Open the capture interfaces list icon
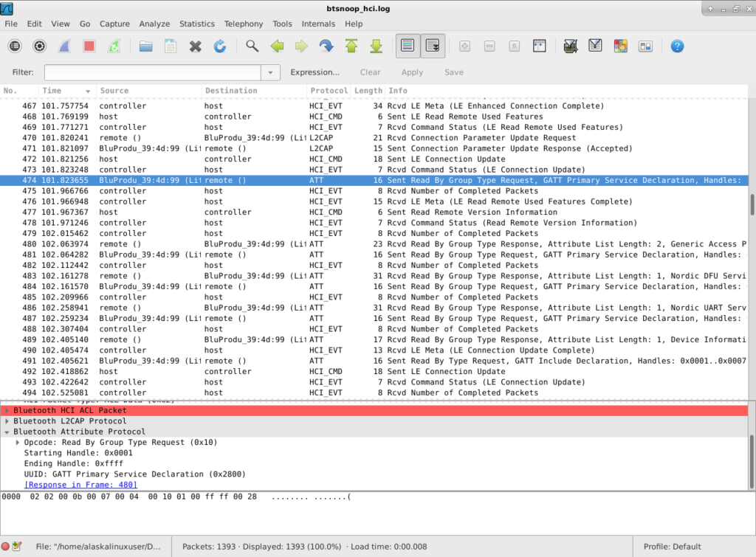The height and width of the screenshot is (557, 756). pyautogui.click(x=15, y=46)
